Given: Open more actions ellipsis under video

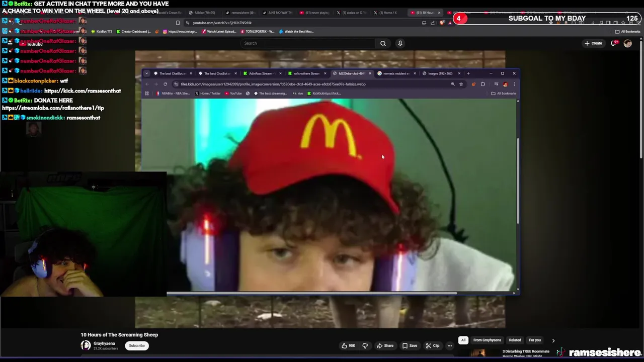Looking at the screenshot, I should [450, 345].
